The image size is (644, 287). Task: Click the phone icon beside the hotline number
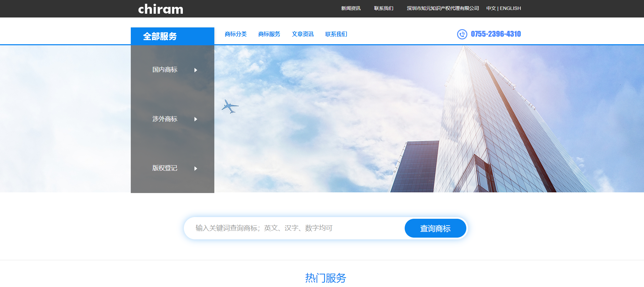click(x=462, y=34)
